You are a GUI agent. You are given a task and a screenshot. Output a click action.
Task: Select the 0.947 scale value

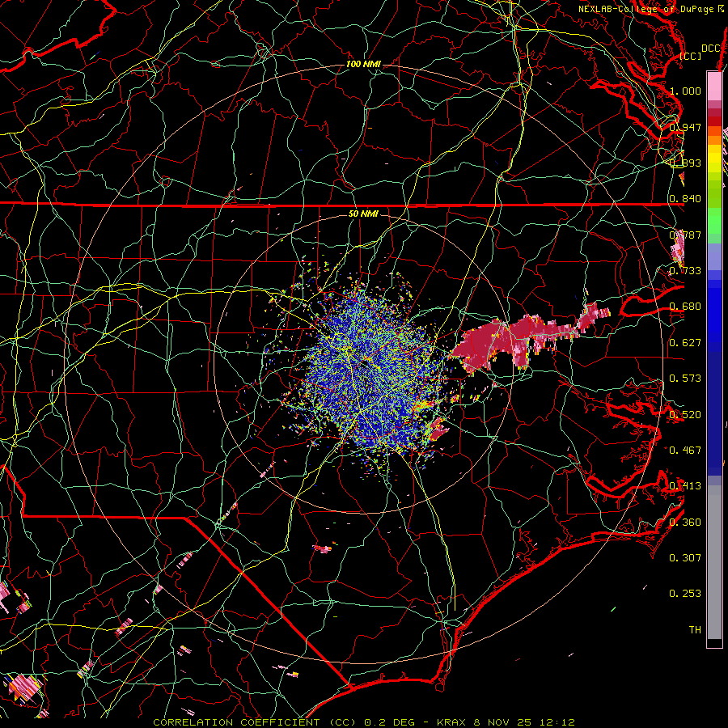685,127
